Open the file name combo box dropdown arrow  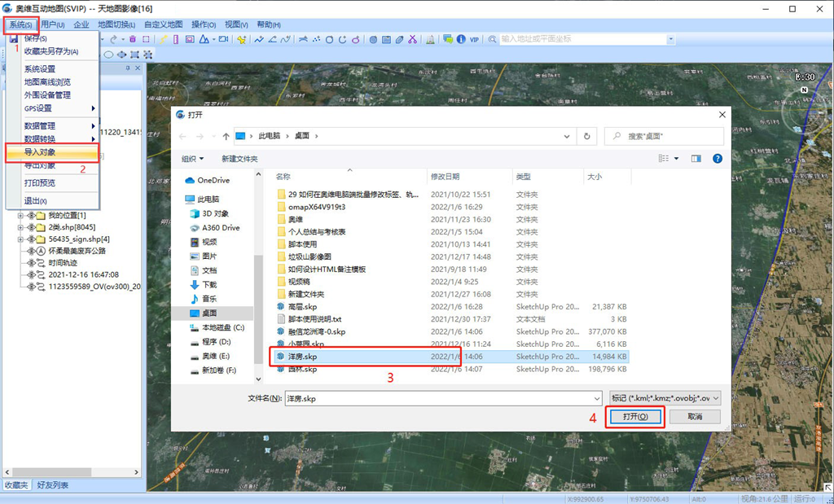597,398
